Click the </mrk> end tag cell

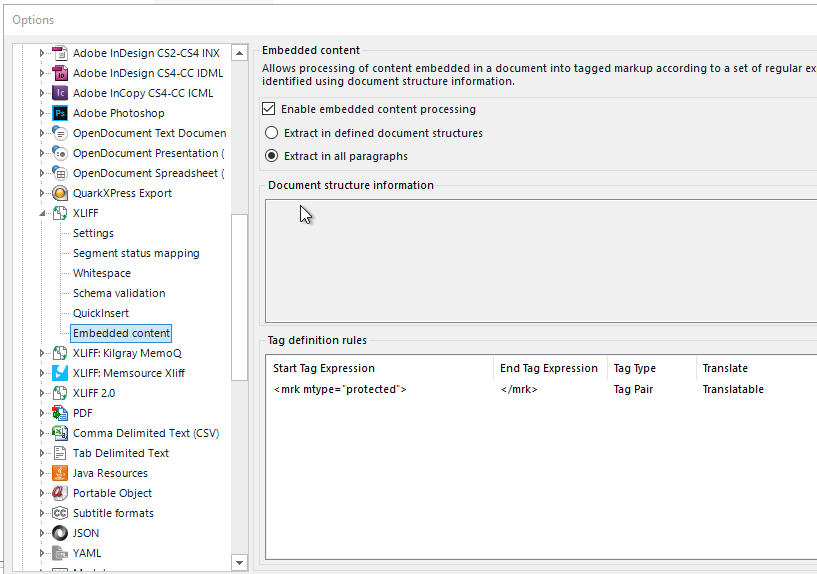pyautogui.click(x=518, y=390)
